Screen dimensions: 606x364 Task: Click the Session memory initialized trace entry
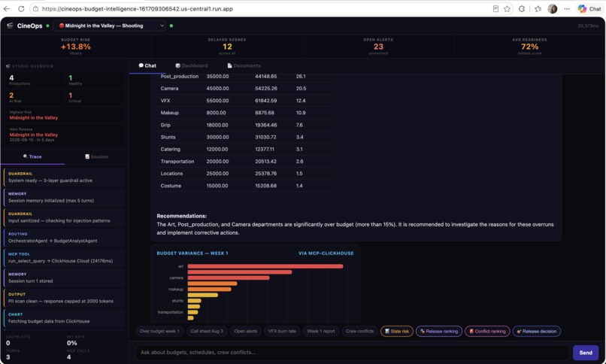(x=65, y=197)
